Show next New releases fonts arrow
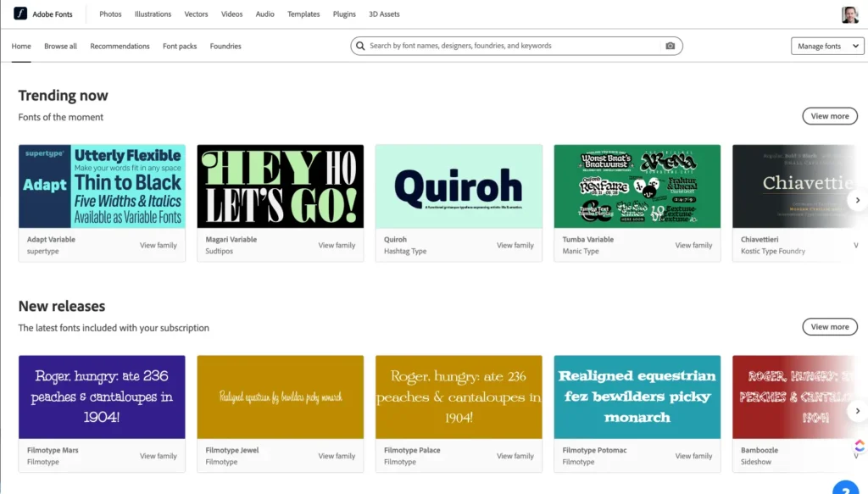 pyautogui.click(x=858, y=411)
